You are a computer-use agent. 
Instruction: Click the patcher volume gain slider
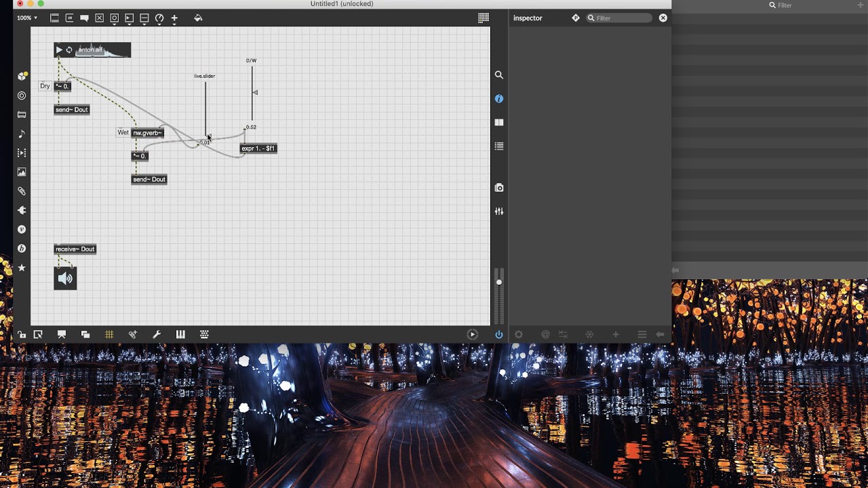tap(499, 297)
